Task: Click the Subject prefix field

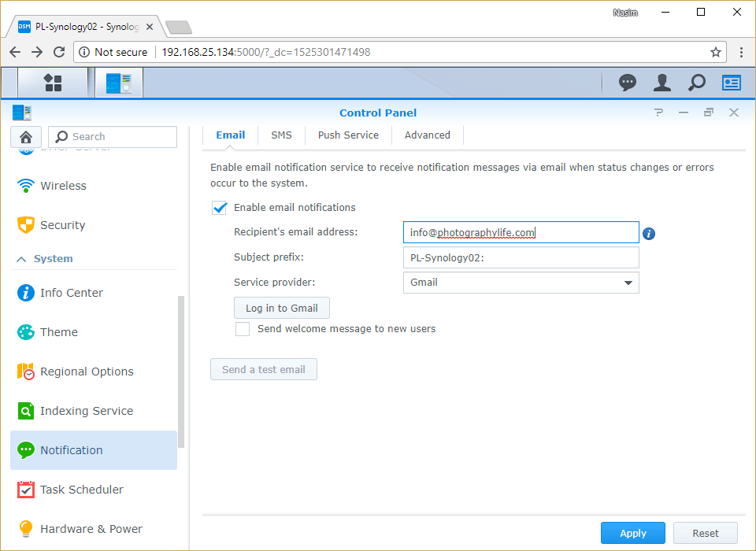Action: [x=521, y=257]
